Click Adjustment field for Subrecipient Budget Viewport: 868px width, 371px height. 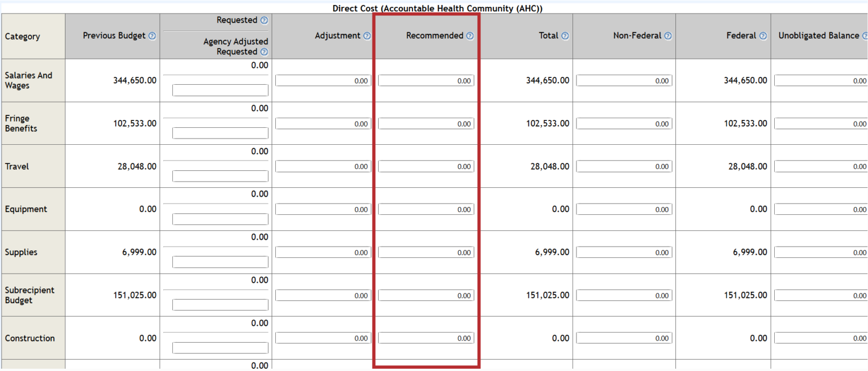(323, 296)
